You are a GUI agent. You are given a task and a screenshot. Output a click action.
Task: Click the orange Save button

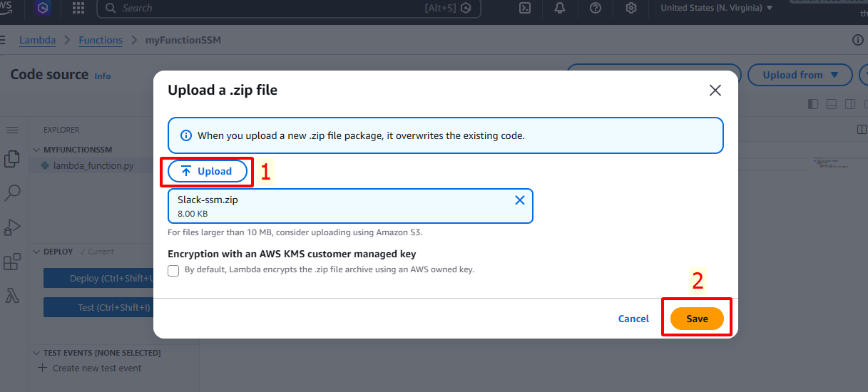(x=697, y=319)
